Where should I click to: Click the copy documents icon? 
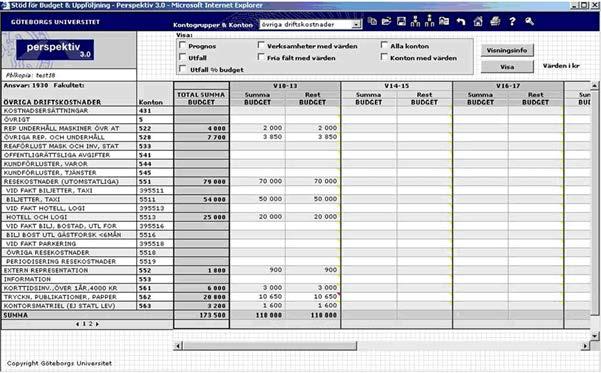[x=372, y=21]
